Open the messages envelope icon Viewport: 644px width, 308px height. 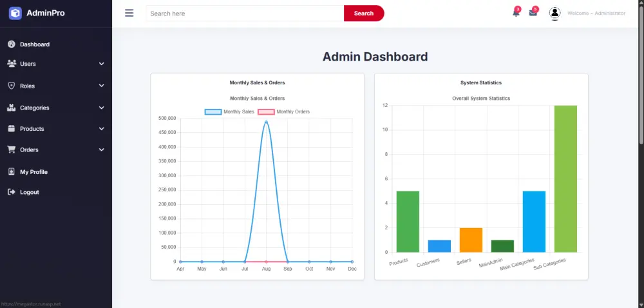533,13
